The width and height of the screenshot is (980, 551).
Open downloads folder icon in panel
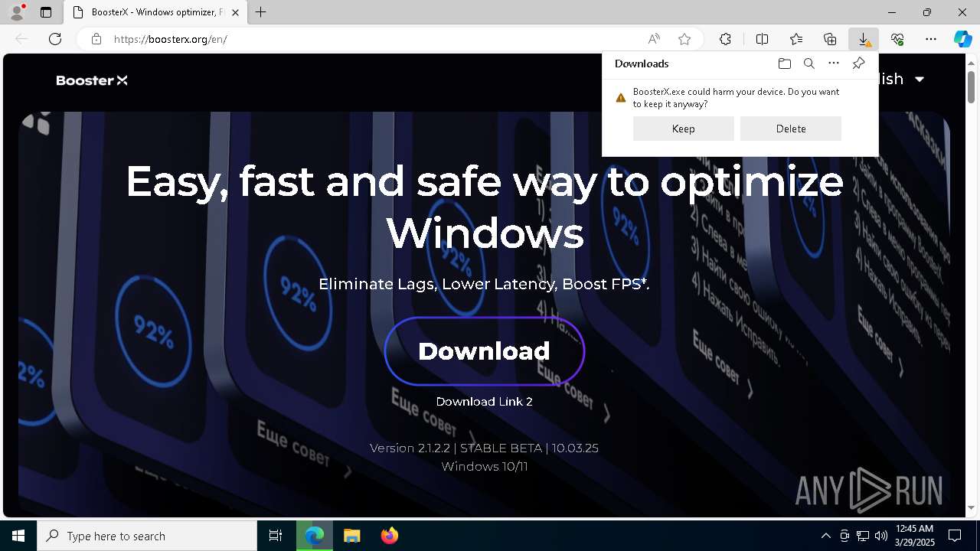[785, 64]
